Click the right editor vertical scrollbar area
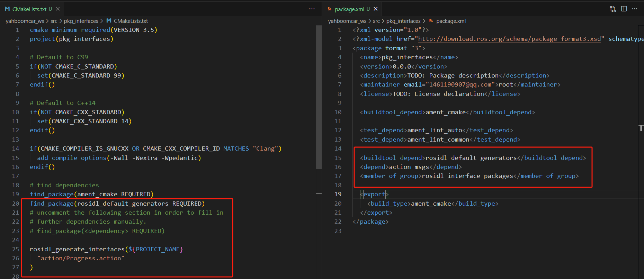Viewport: 644px width, 279px height. (x=641, y=152)
